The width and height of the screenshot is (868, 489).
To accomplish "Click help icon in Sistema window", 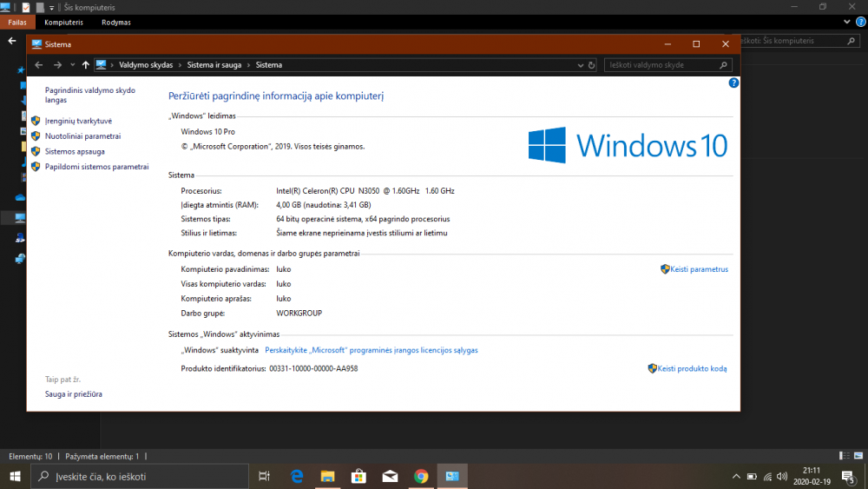I will [733, 83].
